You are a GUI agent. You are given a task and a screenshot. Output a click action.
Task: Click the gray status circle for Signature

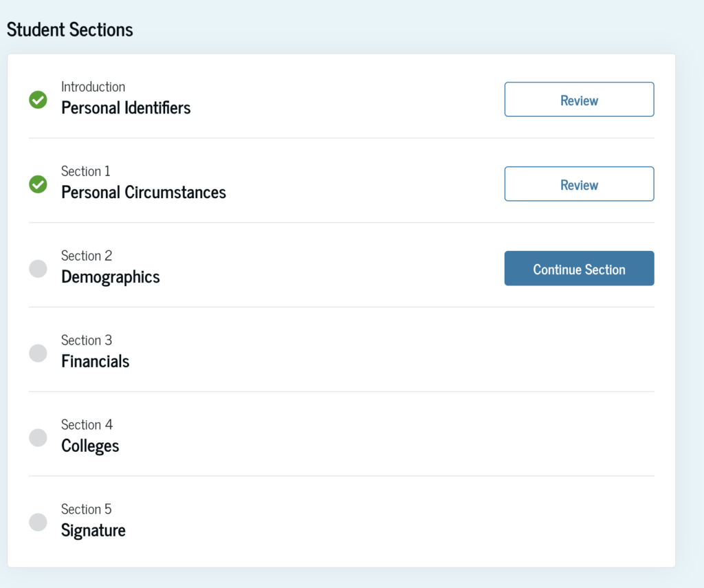(x=38, y=522)
